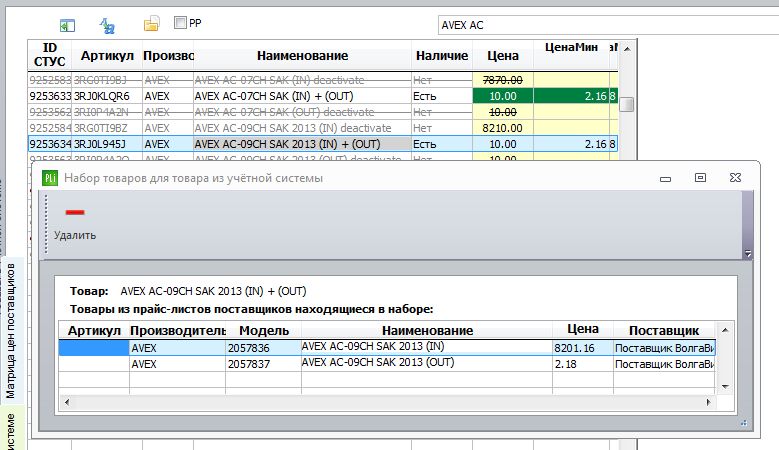Sort main table by Наличие column

442,55
